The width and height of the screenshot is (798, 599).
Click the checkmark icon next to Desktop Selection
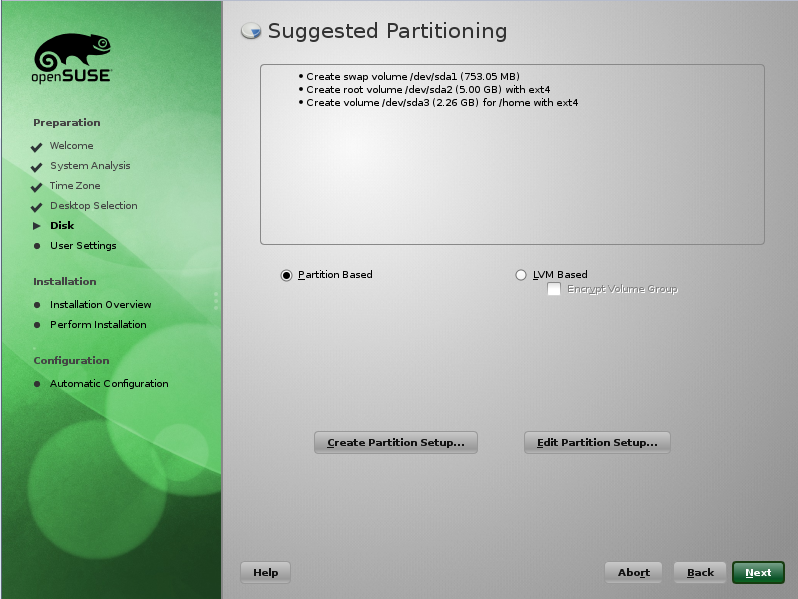pyautogui.click(x=36, y=207)
